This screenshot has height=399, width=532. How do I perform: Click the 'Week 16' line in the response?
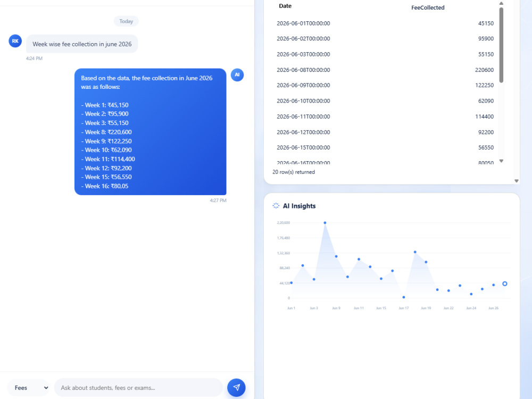[104, 186]
